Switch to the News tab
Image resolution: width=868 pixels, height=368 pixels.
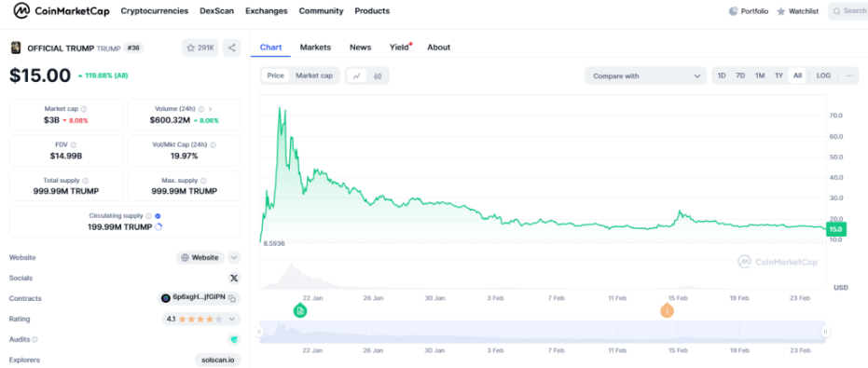361,47
